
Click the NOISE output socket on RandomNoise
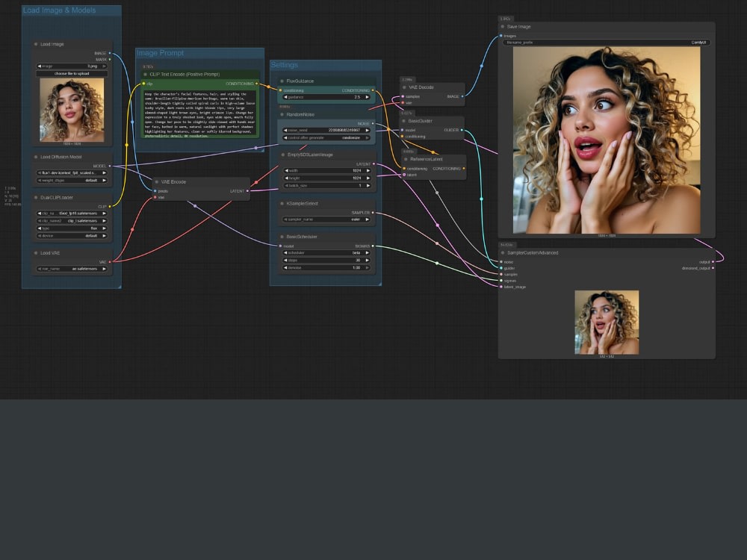373,124
